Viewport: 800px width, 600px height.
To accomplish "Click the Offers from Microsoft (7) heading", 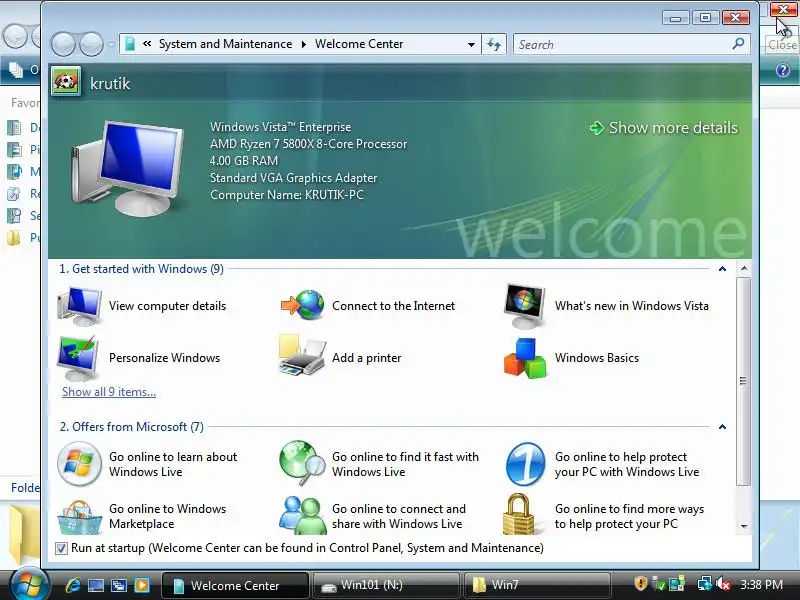I will click(132, 427).
